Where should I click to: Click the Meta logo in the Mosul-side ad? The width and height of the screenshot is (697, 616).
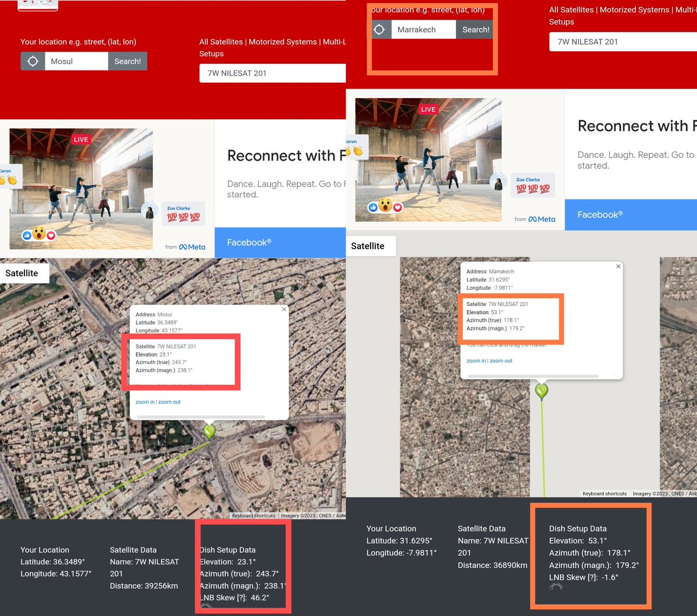[192, 247]
